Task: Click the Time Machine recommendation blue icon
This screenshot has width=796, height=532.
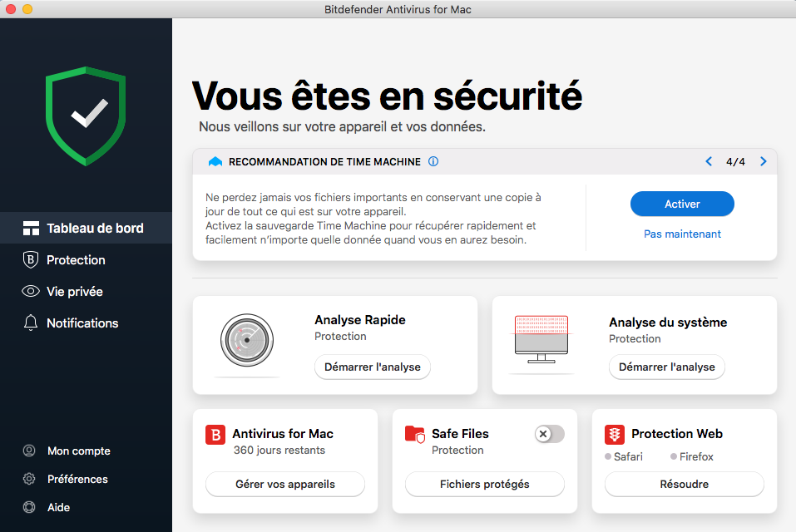Action: click(215, 162)
